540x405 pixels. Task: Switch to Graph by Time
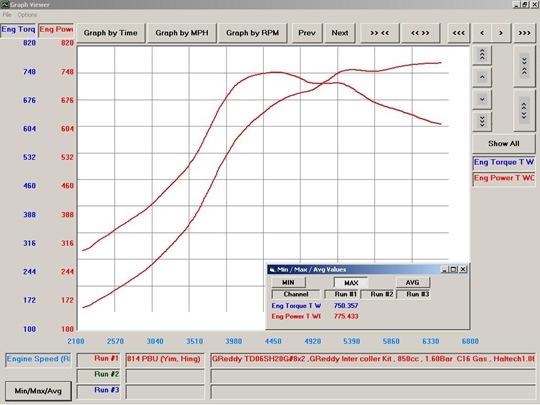pyautogui.click(x=111, y=33)
